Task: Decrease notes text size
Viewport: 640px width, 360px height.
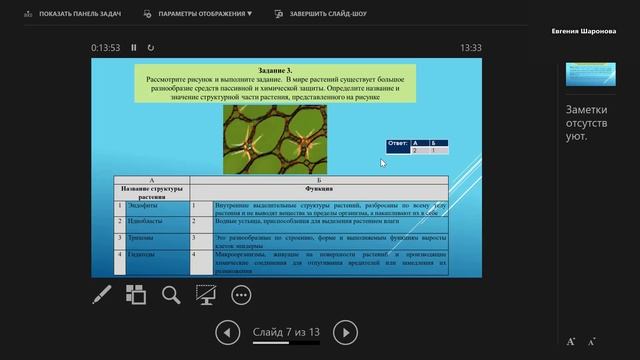Action: pyautogui.click(x=591, y=342)
